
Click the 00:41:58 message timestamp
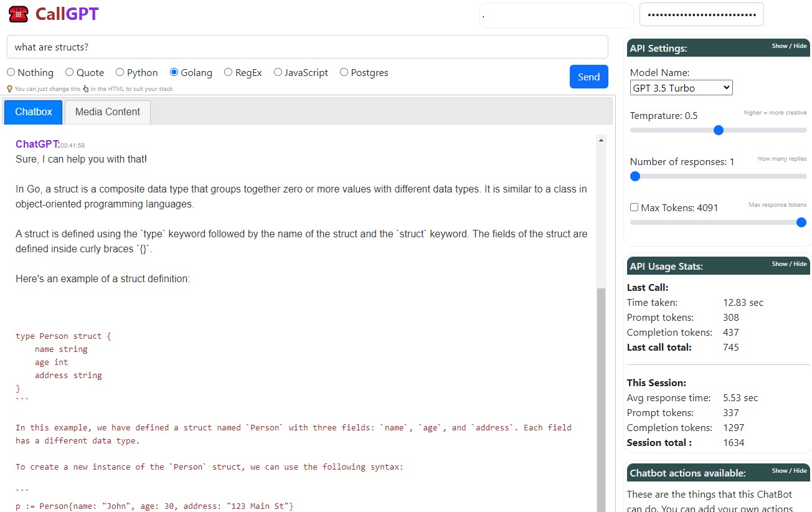(72, 146)
